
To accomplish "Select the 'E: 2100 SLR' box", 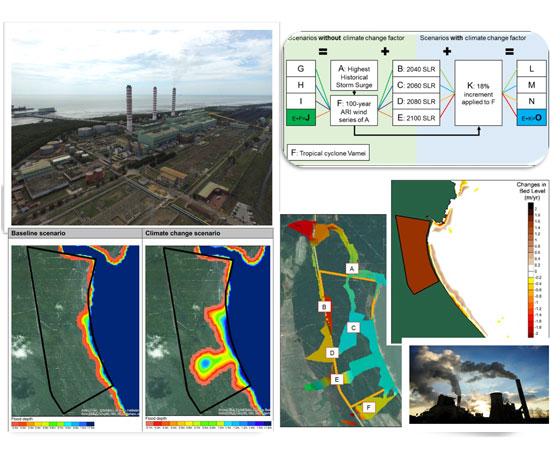I will pos(416,117).
